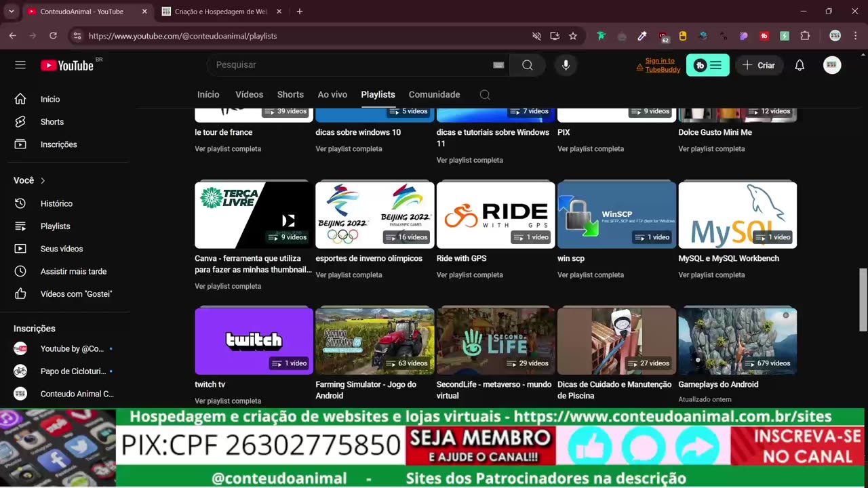Open full playlist under win scp
The image size is (868, 488).
(591, 275)
